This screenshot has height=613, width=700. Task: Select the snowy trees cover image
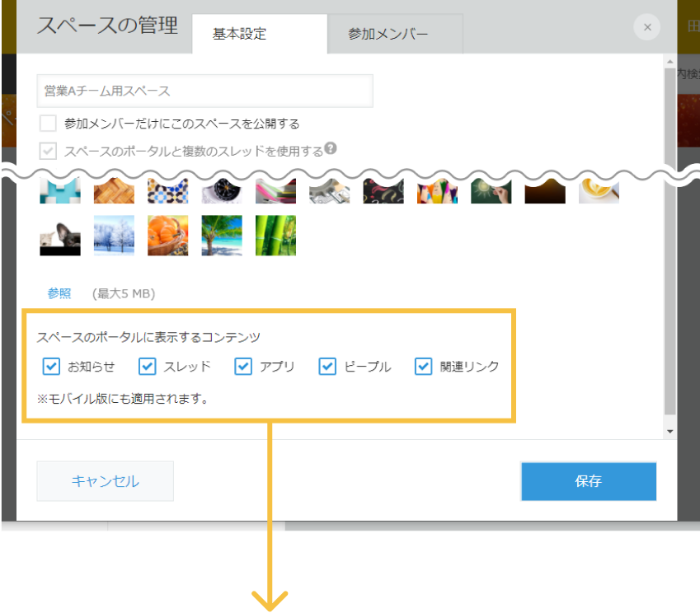click(113, 235)
